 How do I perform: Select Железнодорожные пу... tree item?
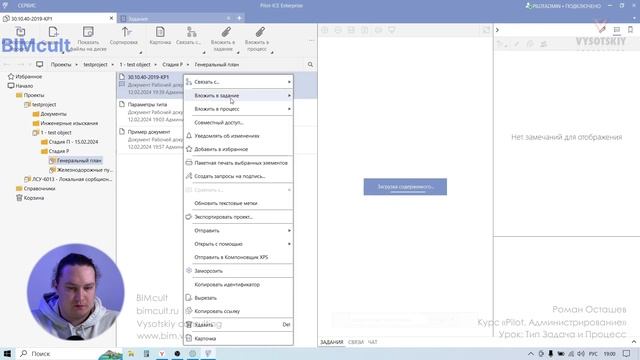pos(84,170)
